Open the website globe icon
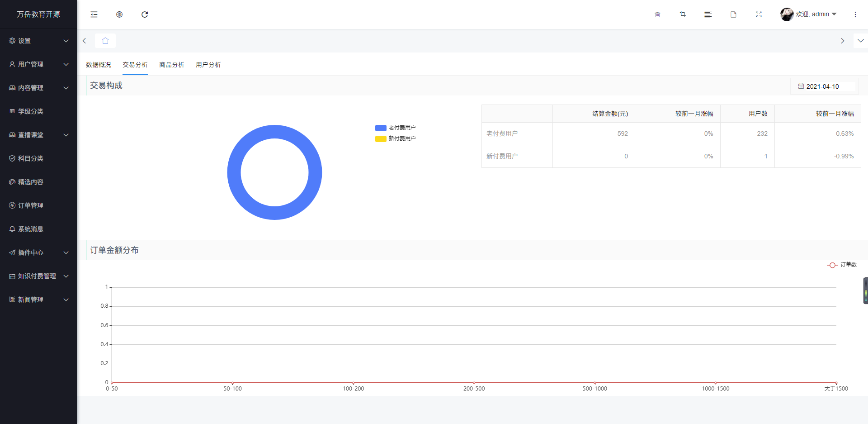868x424 pixels. click(119, 14)
